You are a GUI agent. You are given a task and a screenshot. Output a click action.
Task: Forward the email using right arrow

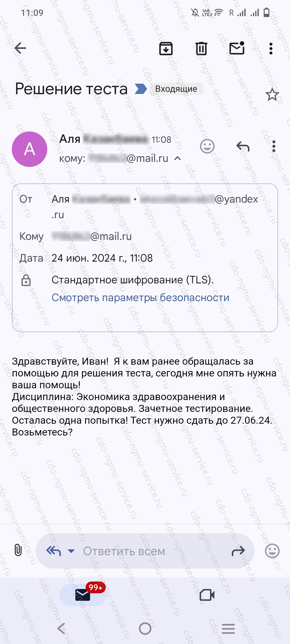point(238,551)
